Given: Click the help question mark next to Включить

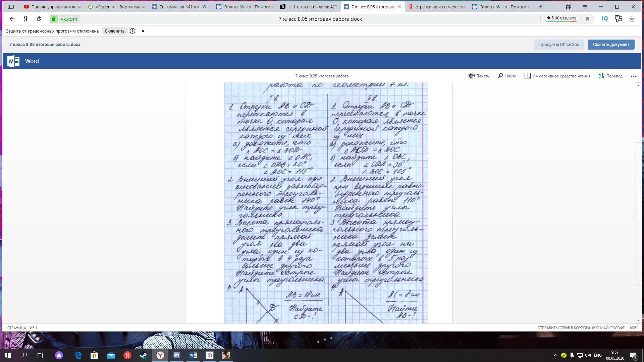Looking at the screenshot, I should [x=132, y=31].
